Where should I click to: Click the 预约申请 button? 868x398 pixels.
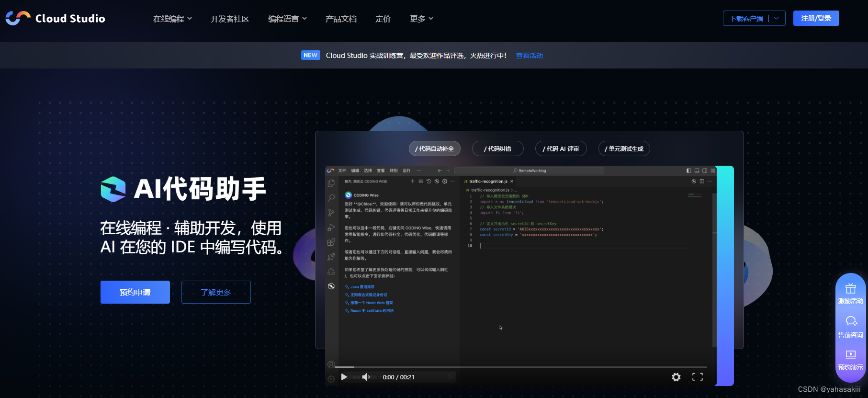[x=135, y=292]
